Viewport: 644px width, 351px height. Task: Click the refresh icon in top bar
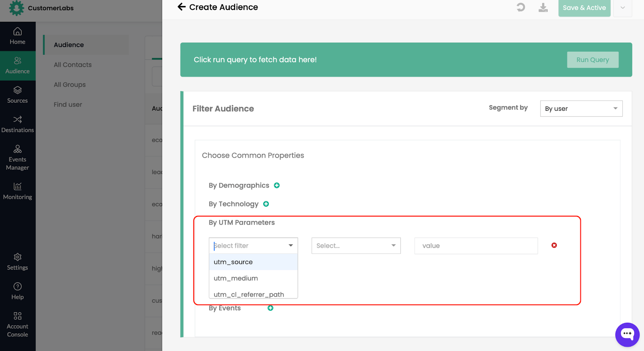tap(521, 7)
